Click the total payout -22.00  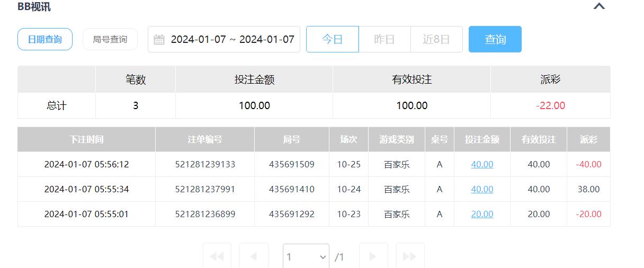pos(550,105)
